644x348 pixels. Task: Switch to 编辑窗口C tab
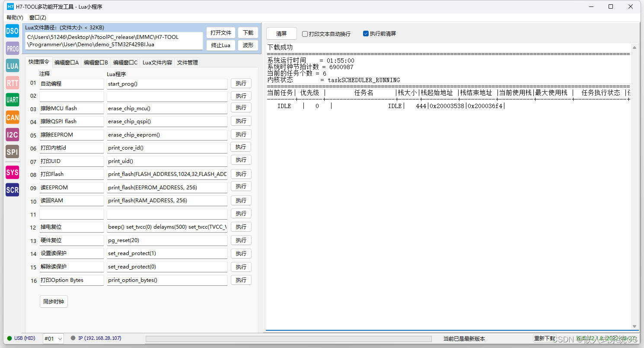click(x=125, y=63)
